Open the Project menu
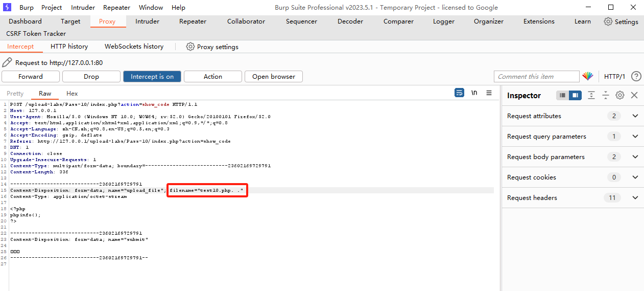 pos(52,7)
